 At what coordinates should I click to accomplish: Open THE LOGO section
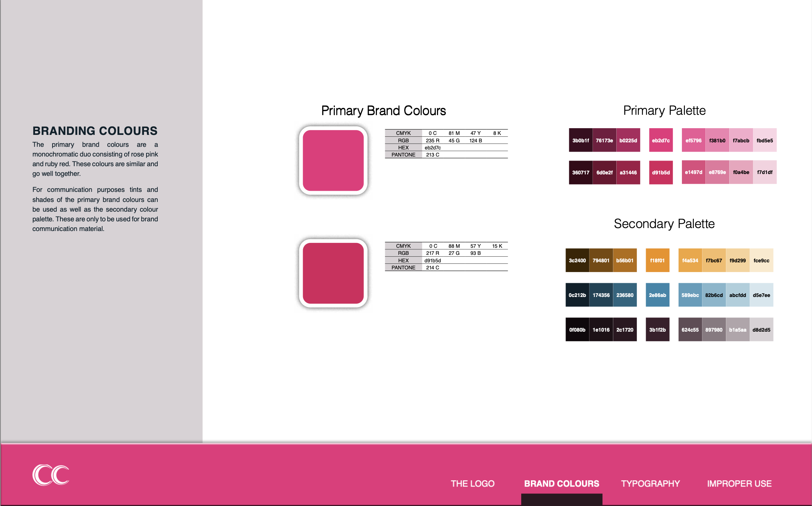472,483
